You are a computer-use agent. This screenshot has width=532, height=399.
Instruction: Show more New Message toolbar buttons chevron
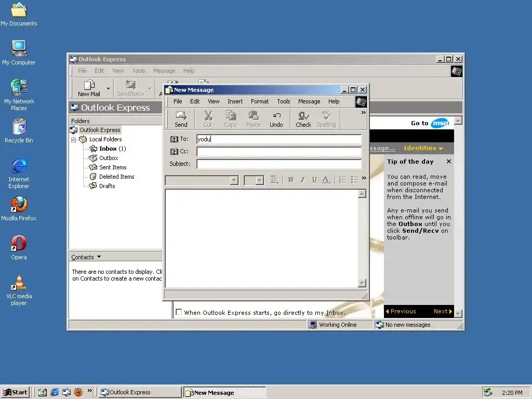(x=363, y=113)
